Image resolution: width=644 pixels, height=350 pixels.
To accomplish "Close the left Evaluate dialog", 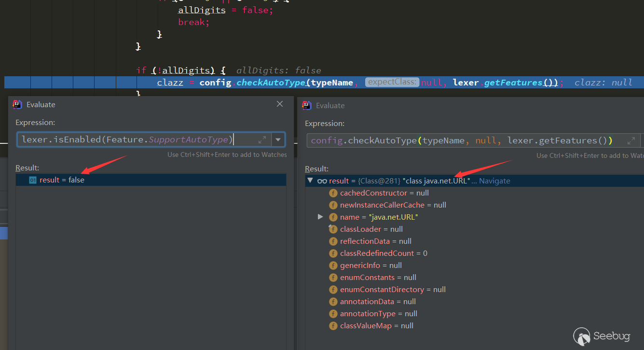I will pyautogui.click(x=280, y=104).
